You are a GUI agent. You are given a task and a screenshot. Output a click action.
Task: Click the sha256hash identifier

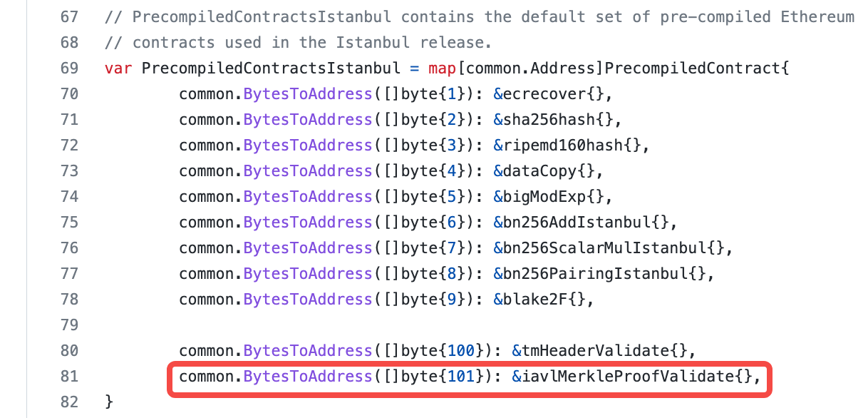click(x=544, y=120)
